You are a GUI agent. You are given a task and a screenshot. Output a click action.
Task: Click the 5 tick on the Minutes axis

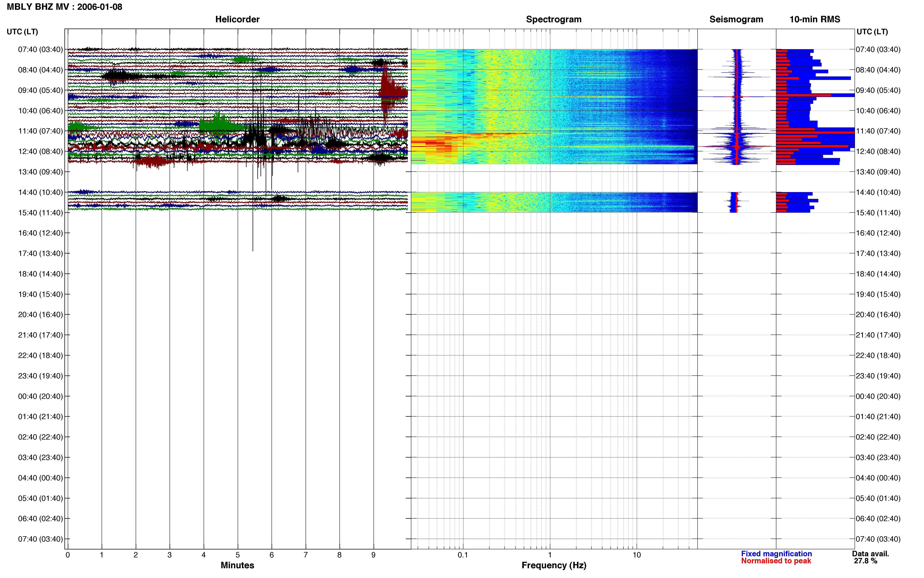pyautogui.click(x=238, y=555)
